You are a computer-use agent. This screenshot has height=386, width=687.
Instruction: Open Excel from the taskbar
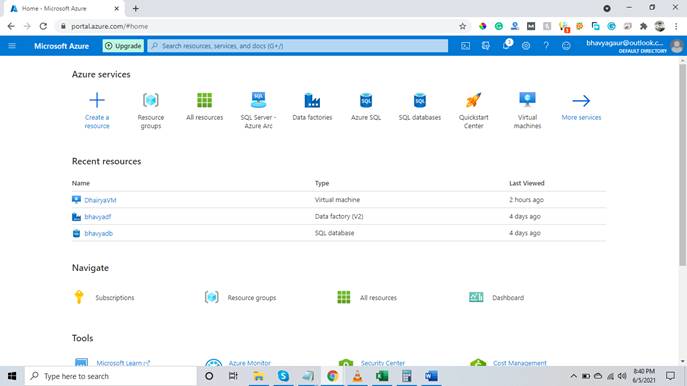point(382,376)
